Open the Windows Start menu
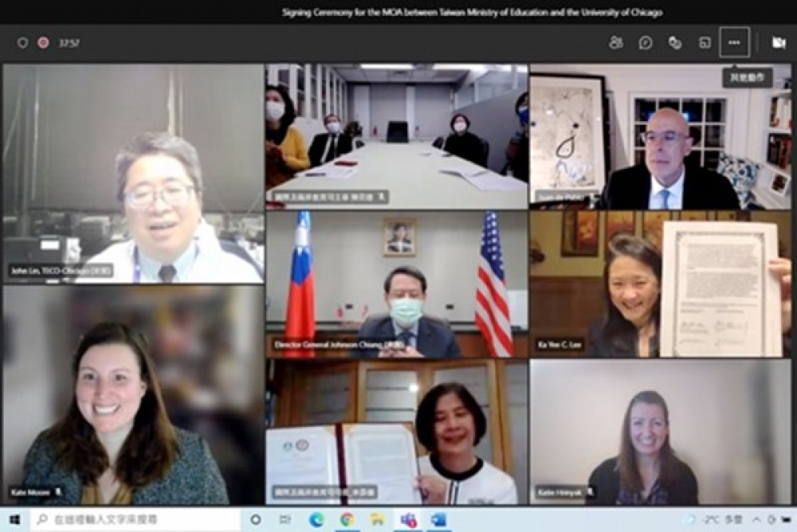 [x=14, y=519]
